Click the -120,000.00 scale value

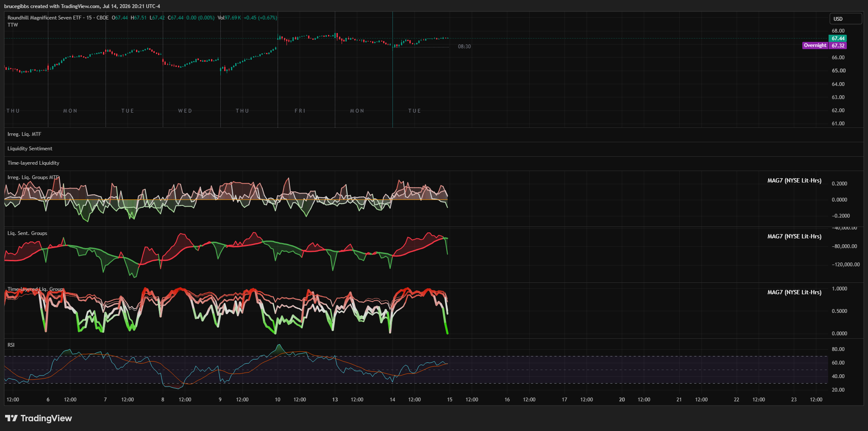846,265
